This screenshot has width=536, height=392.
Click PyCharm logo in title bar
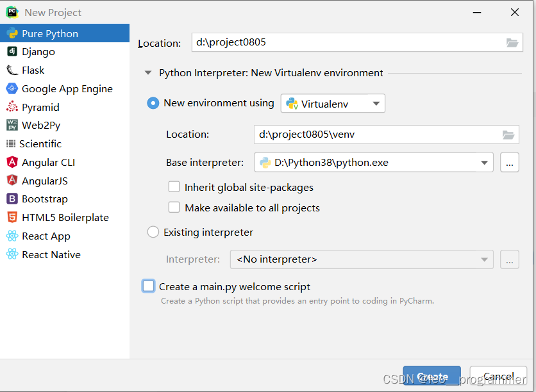(12, 12)
